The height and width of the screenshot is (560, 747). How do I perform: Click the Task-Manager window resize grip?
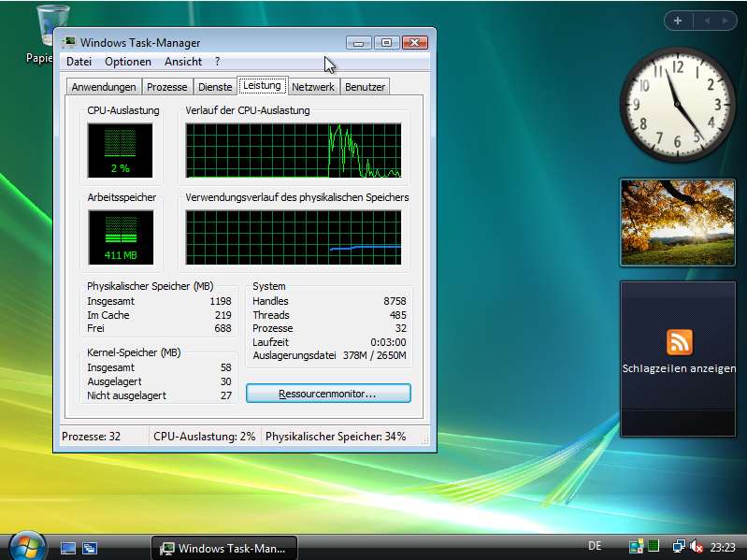coord(425,440)
